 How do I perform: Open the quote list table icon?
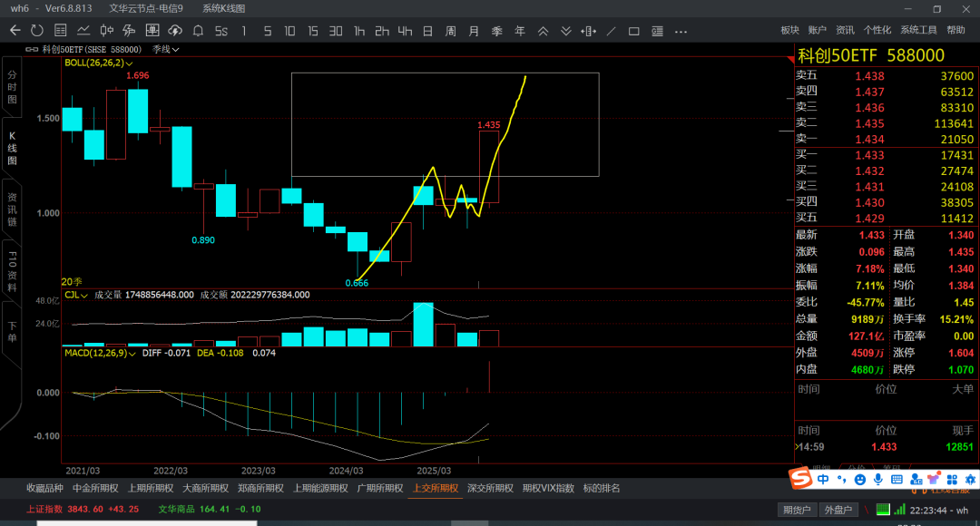coord(61,31)
